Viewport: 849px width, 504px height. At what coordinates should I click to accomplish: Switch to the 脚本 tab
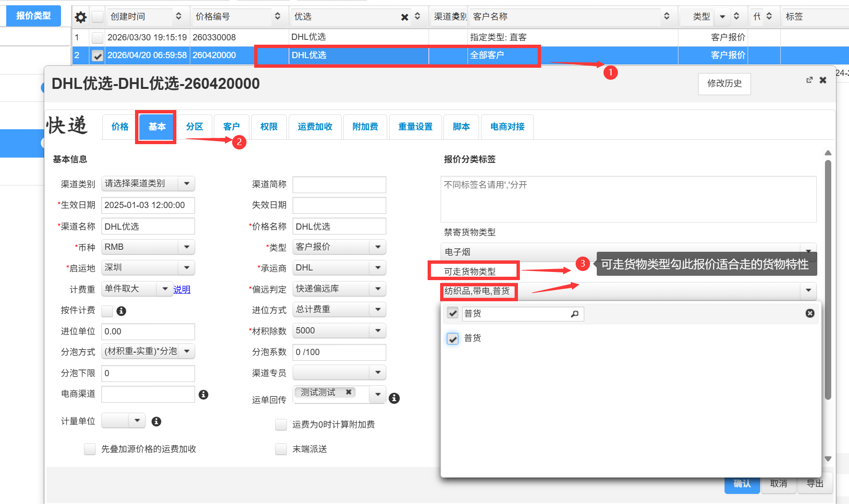pos(461,127)
